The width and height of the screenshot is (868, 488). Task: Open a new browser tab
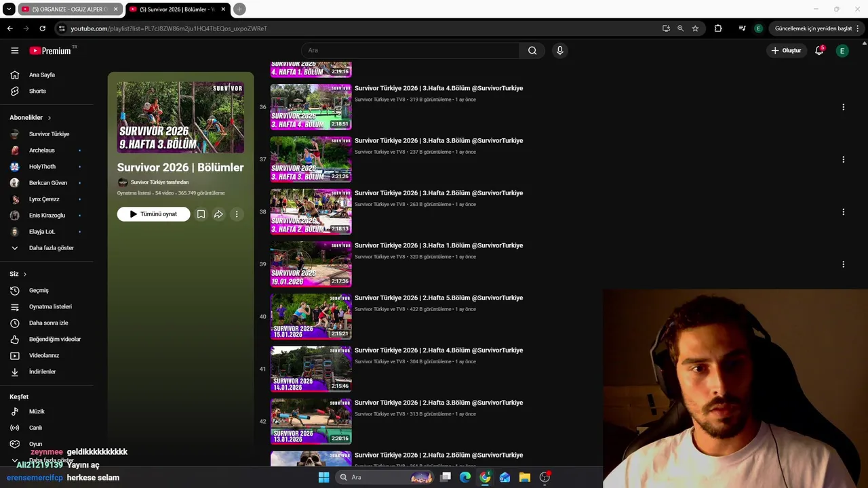tap(239, 9)
